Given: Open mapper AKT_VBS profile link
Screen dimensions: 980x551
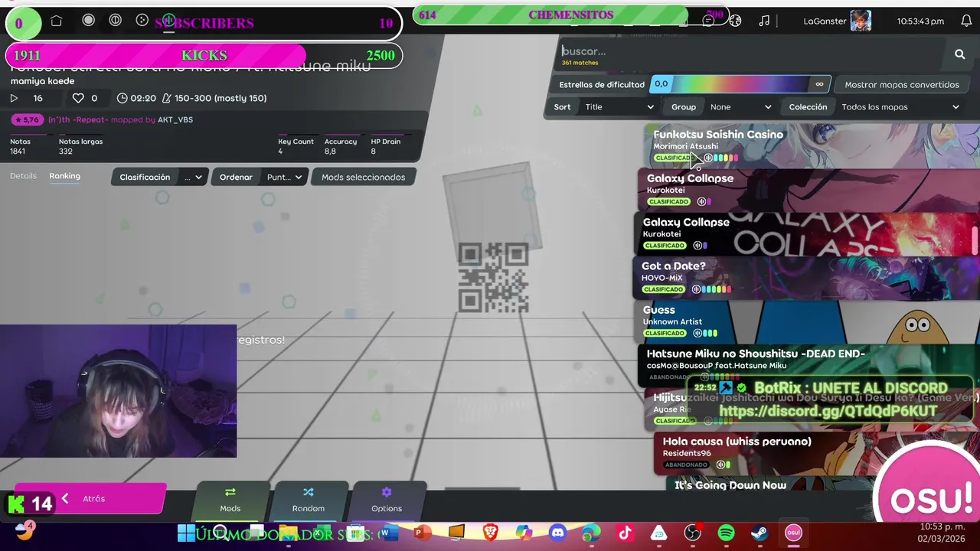Looking at the screenshot, I should 175,119.
